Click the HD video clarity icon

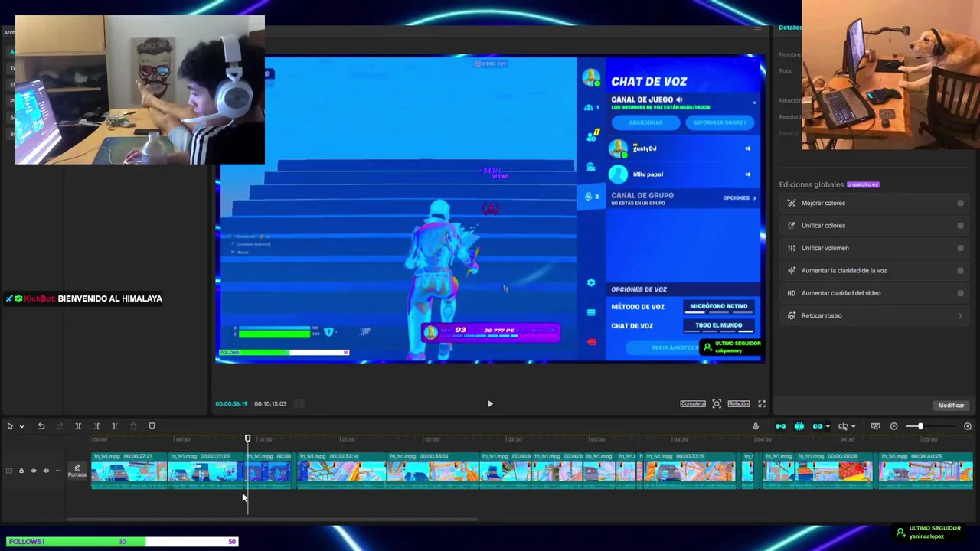(x=792, y=293)
